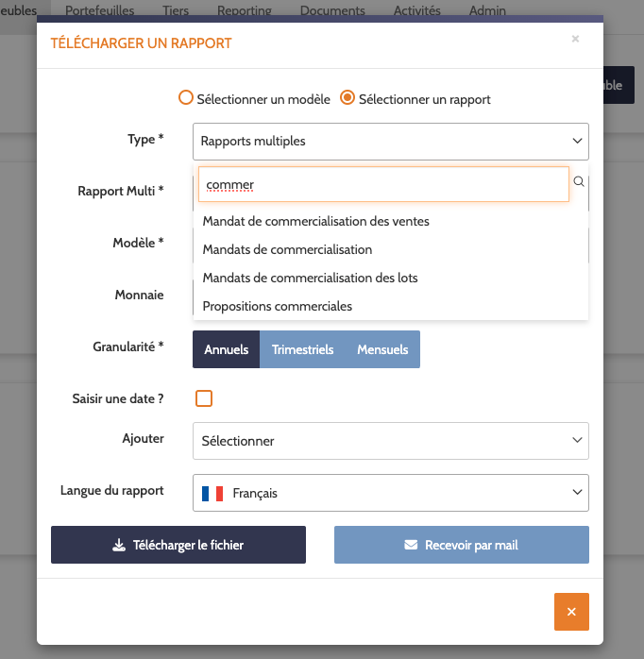Check the 'Saisir une date ?' checkbox
Viewport: 644px width, 659px height.
(204, 398)
